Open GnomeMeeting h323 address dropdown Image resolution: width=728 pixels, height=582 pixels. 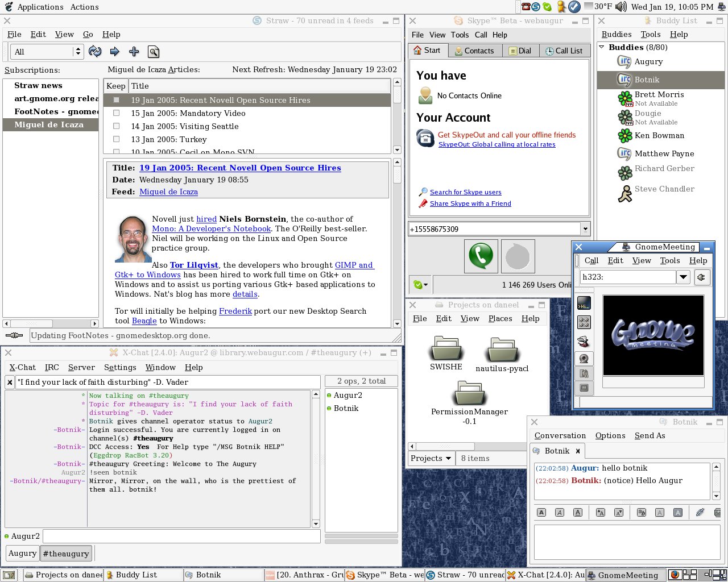[x=683, y=277]
